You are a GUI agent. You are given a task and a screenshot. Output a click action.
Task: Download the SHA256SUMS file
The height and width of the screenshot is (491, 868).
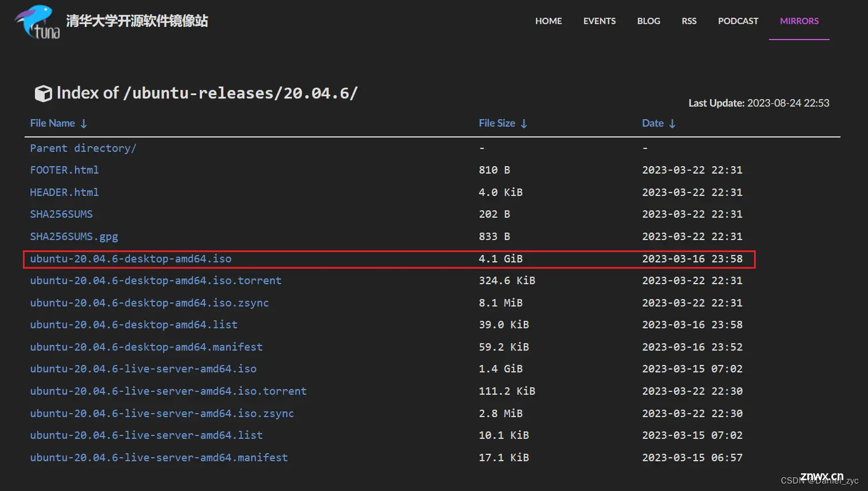point(61,214)
